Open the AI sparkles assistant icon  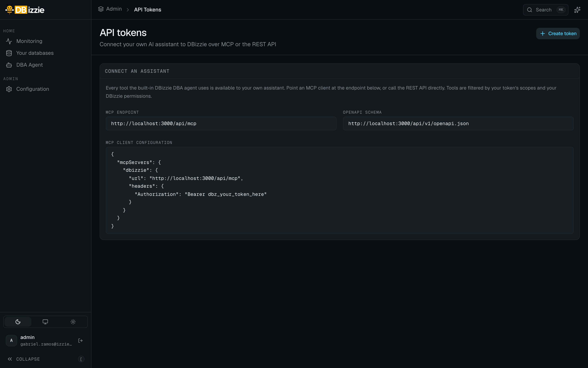[577, 10]
